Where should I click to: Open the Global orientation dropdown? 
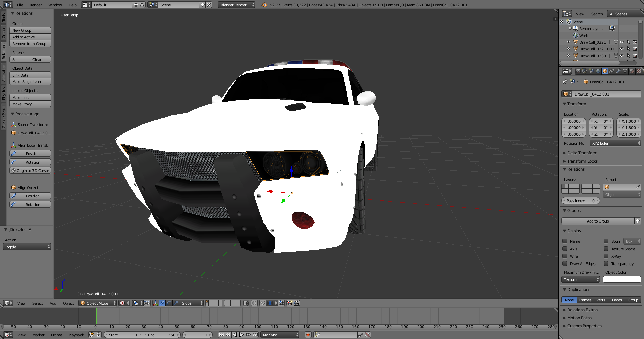click(191, 303)
